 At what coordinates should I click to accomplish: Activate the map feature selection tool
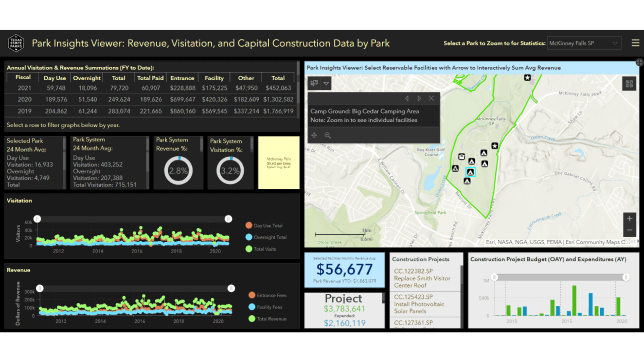pos(314,83)
